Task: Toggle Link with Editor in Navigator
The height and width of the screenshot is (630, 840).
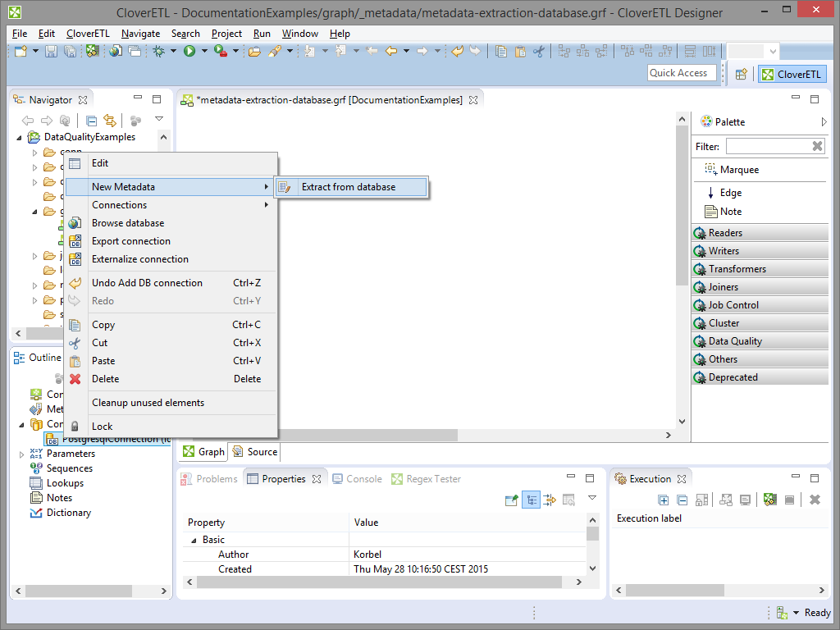Action: coord(109,121)
